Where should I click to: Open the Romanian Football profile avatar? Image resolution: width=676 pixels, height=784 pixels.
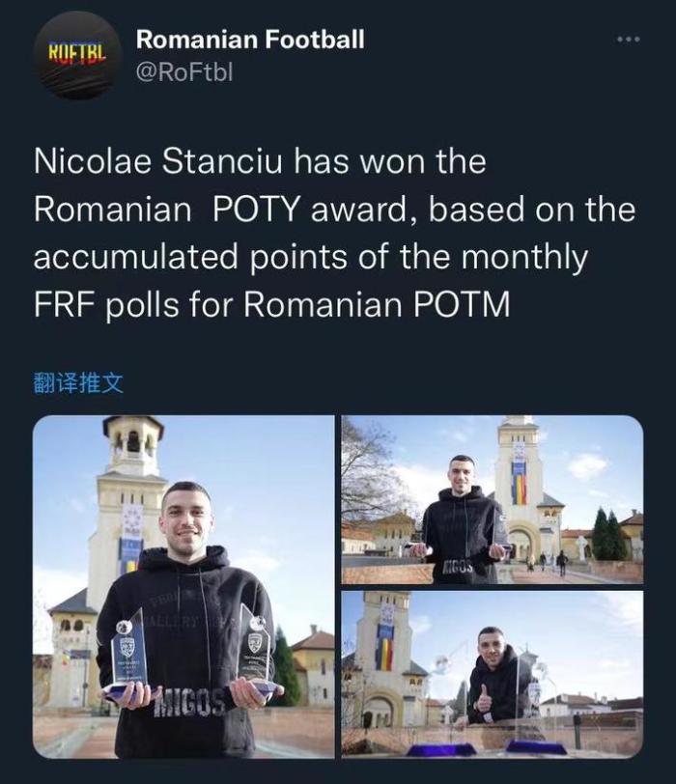coord(77,55)
